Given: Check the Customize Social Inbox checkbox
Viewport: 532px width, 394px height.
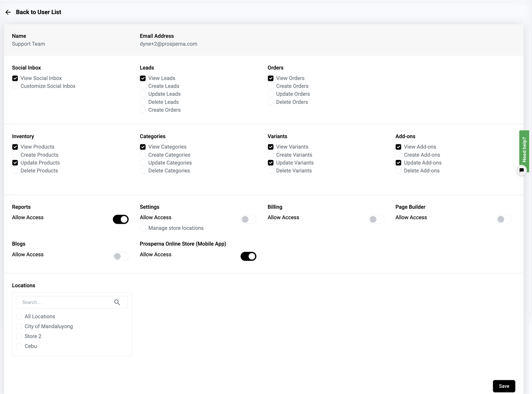Looking at the screenshot, I should click(15, 86).
